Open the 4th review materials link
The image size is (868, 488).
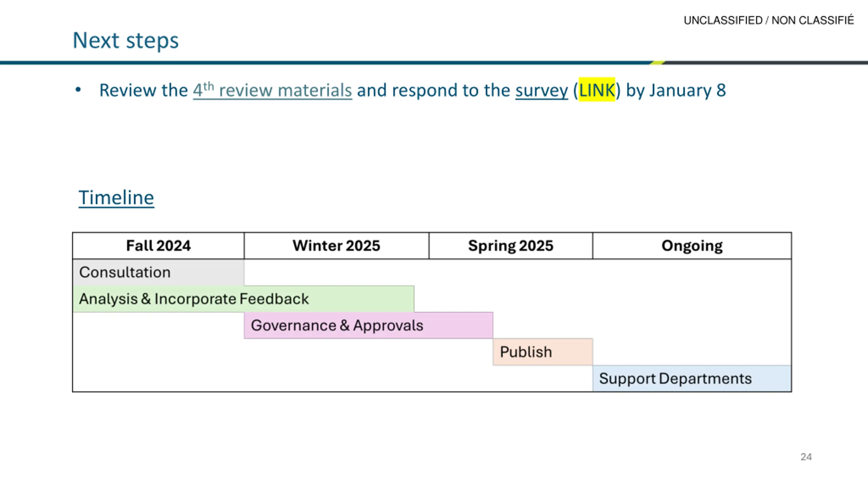[273, 90]
